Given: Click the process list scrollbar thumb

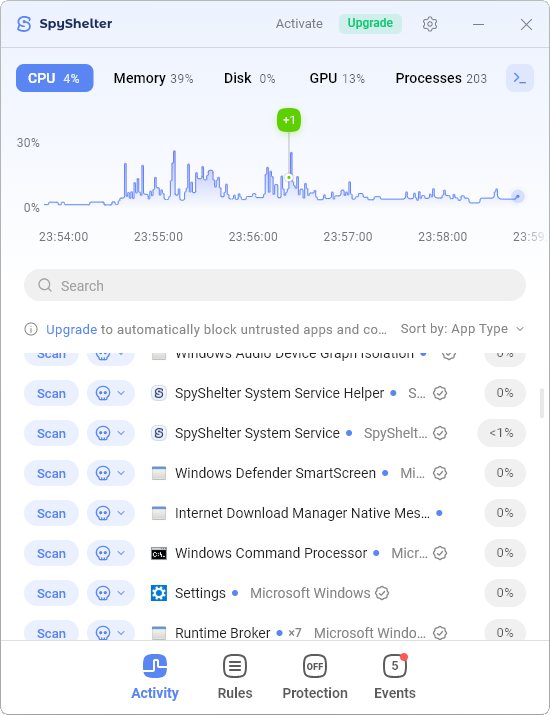Looking at the screenshot, I should pyautogui.click(x=542, y=403).
